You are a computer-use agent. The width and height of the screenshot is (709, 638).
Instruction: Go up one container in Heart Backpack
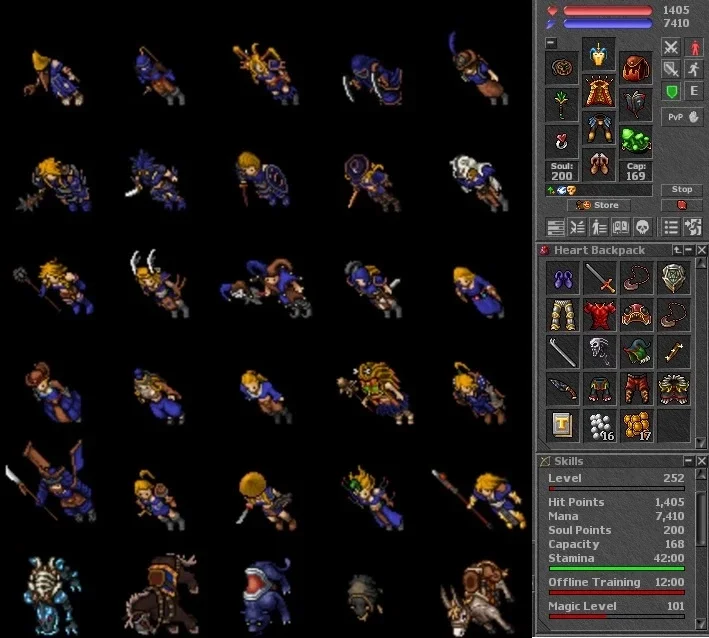pos(677,250)
